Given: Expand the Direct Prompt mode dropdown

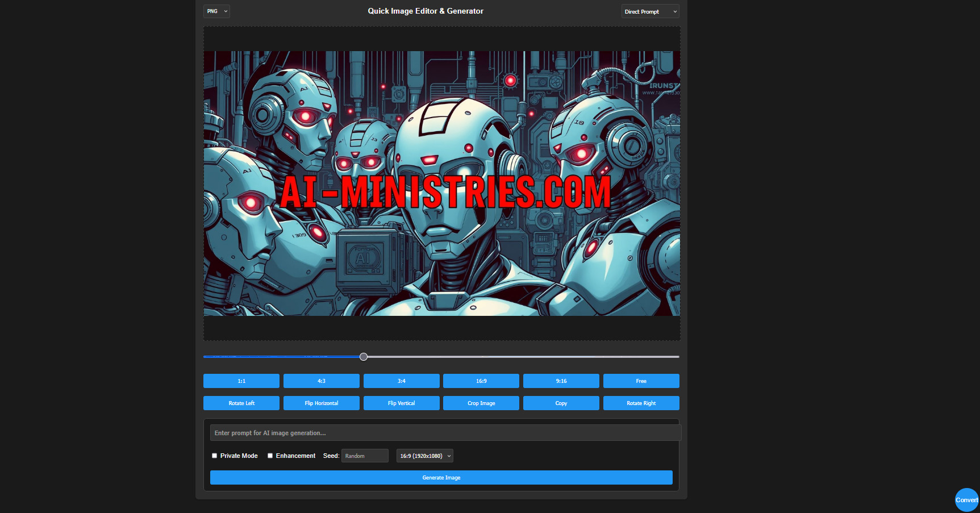Looking at the screenshot, I should (x=650, y=11).
